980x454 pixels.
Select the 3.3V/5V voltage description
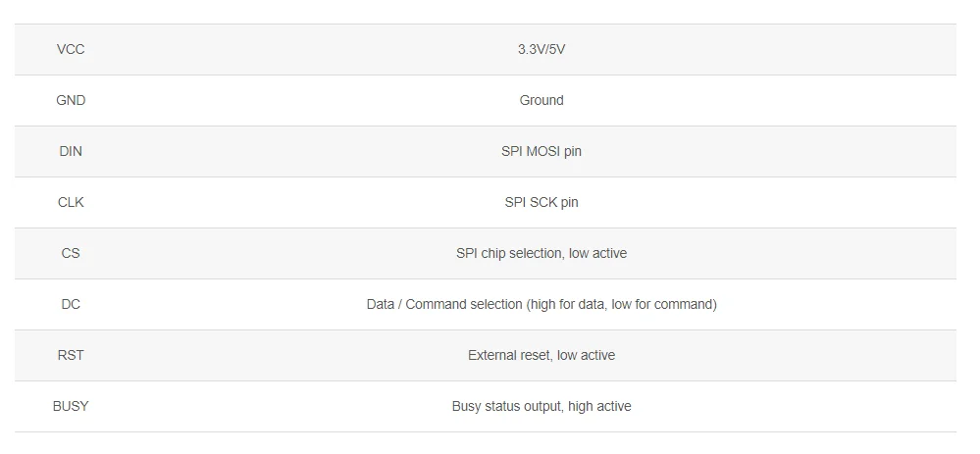tap(542, 49)
